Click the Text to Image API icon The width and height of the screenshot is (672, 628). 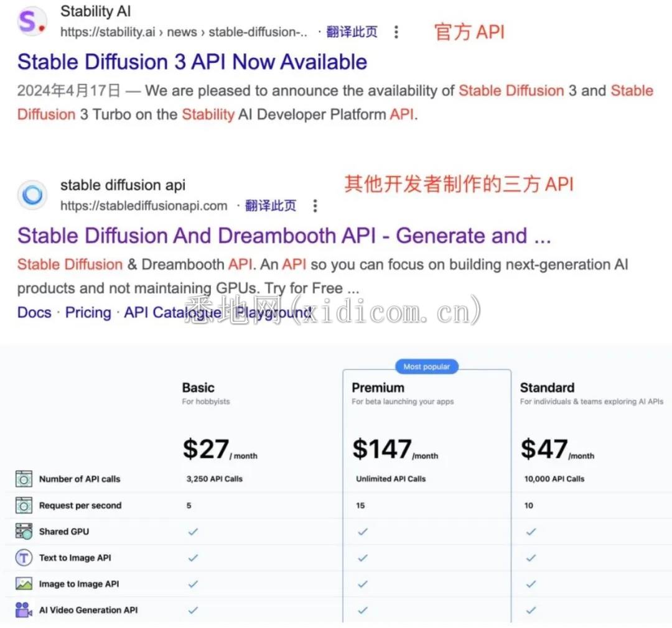click(24, 558)
